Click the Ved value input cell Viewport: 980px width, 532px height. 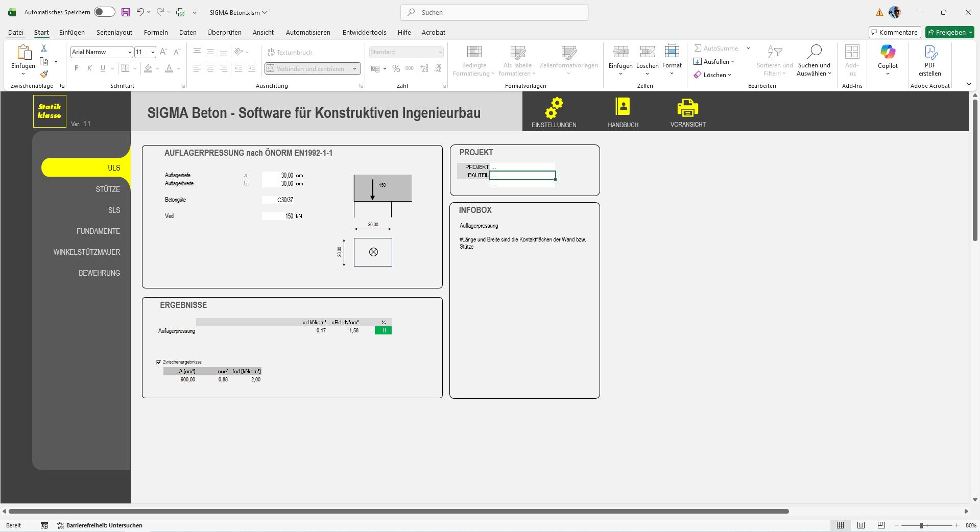[x=278, y=216]
